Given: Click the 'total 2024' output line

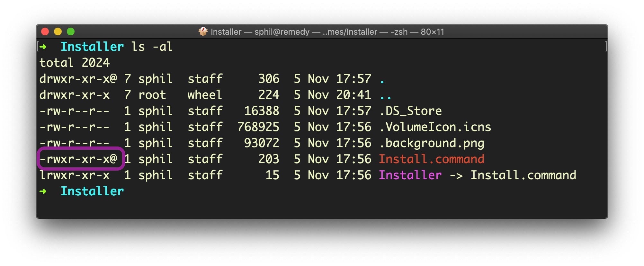Looking at the screenshot, I should click(74, 63).
